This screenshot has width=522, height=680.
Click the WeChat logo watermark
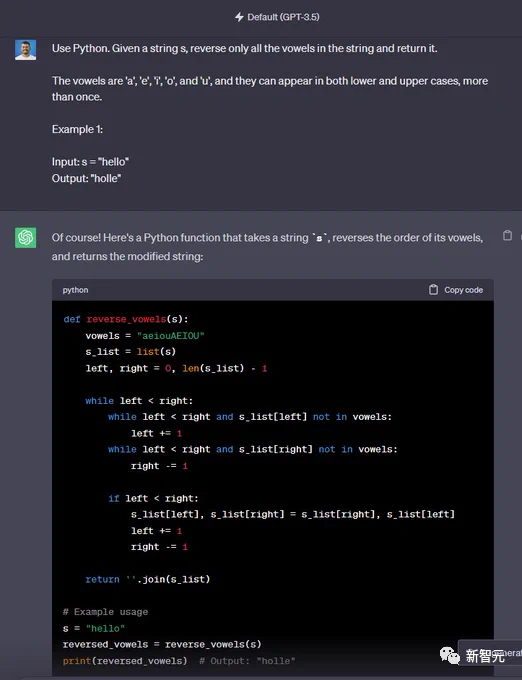pyautogui.click(x=450, y=655)
